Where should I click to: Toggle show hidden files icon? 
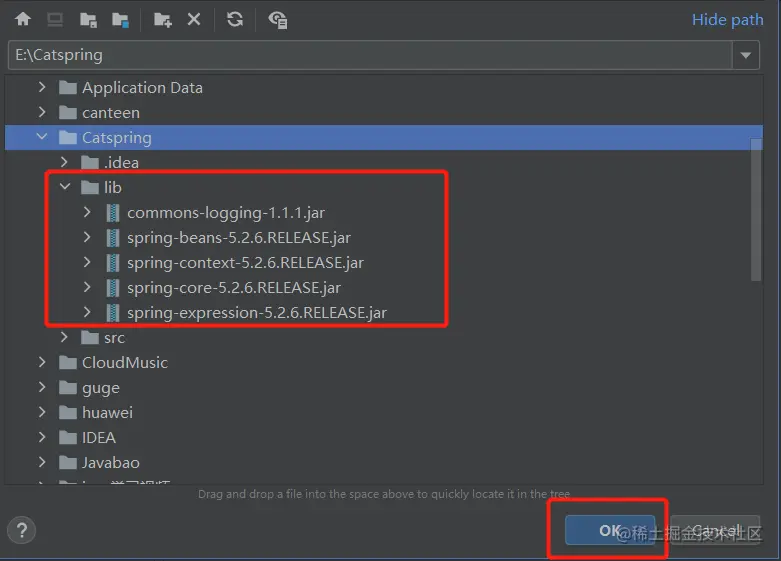277,20
